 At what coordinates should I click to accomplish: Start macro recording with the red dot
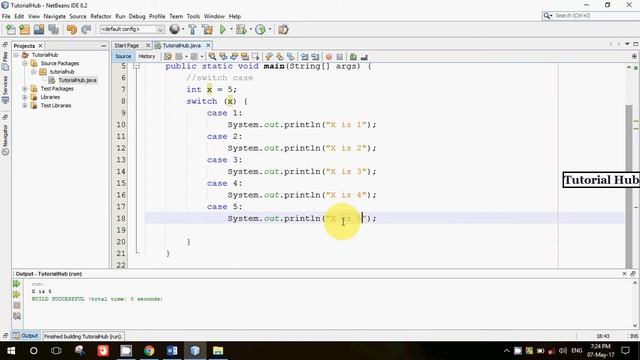click(x=329, y=57)
